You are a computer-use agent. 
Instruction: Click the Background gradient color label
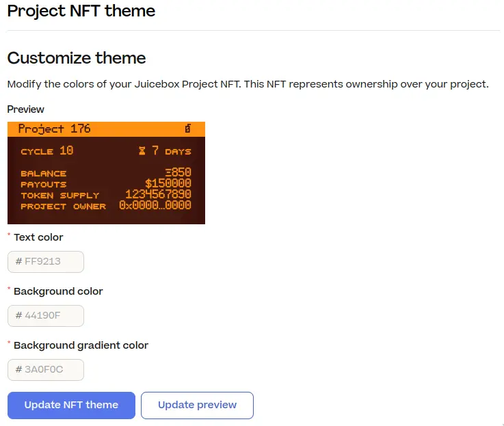click(x=81, y=345)
